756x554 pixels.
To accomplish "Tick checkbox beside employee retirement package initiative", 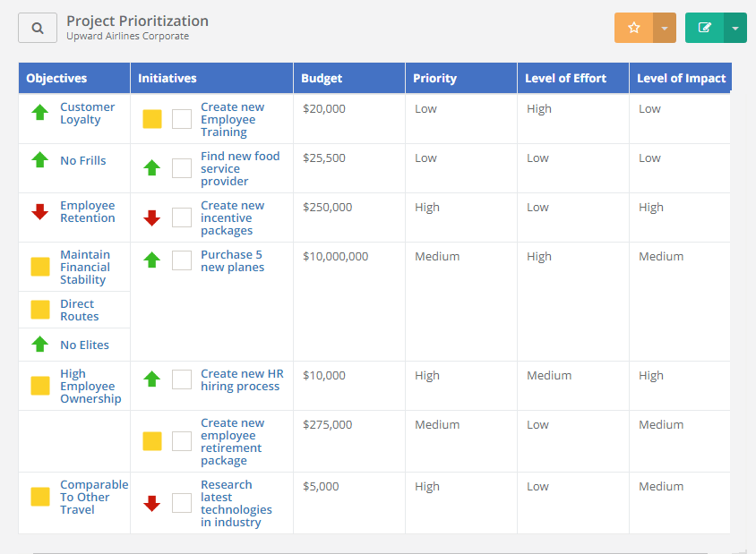I will [x=182, y=440].
